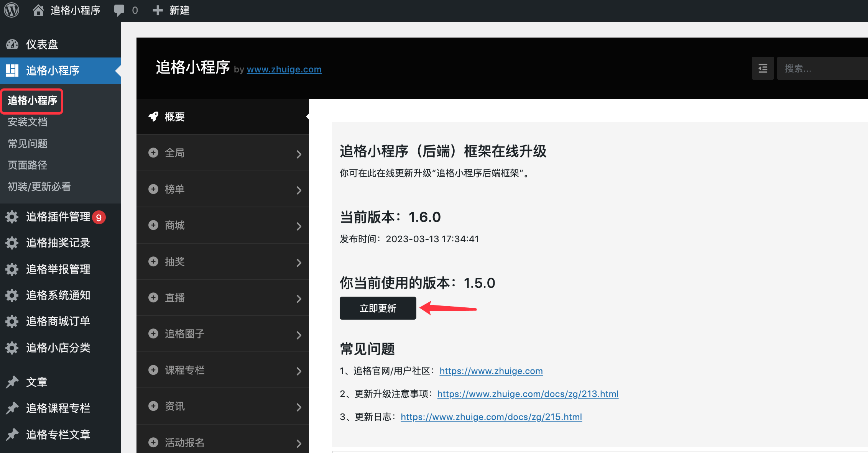Open the 页面路径 submenu item
The height and width of the screenshot is (453, 868).
[x=28, y=165]
